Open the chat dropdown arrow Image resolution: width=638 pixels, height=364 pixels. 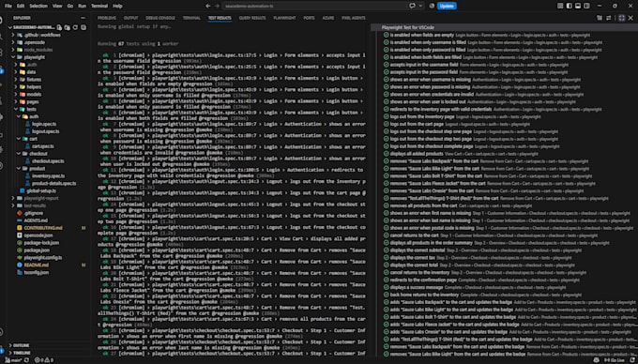[x=420, y=6]
